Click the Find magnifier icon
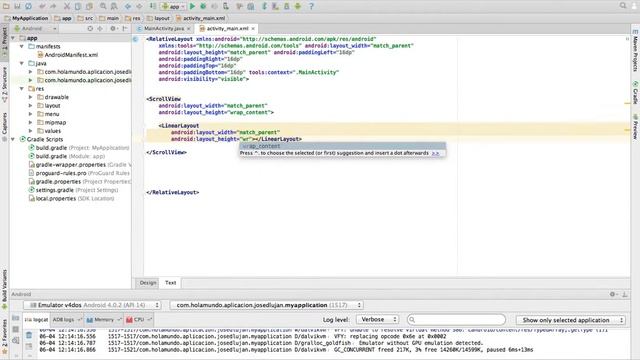Viewport: 640px width, 360px height. tap(103, 6)
